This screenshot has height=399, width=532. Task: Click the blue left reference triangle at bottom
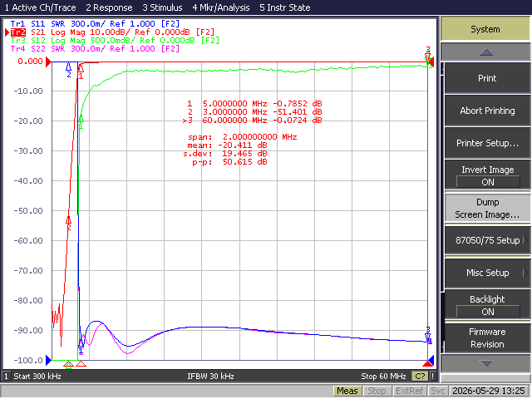(48, 360)
